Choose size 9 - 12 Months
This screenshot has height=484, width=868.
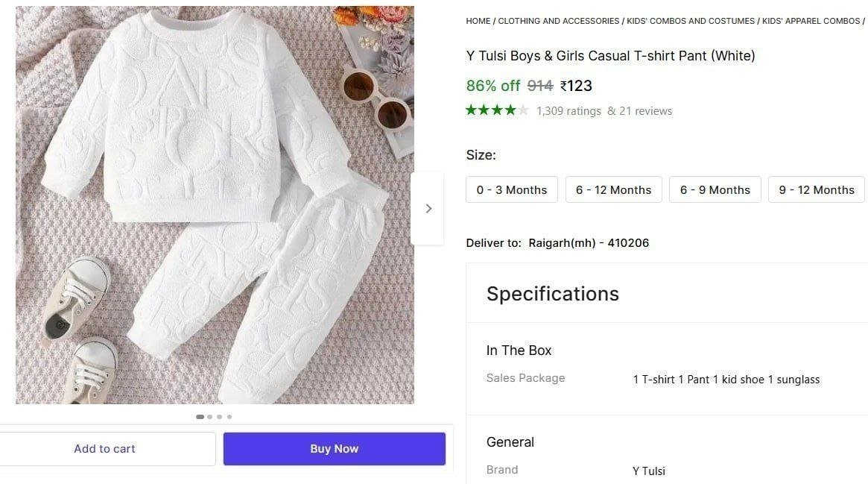click(x=817, y=190)
